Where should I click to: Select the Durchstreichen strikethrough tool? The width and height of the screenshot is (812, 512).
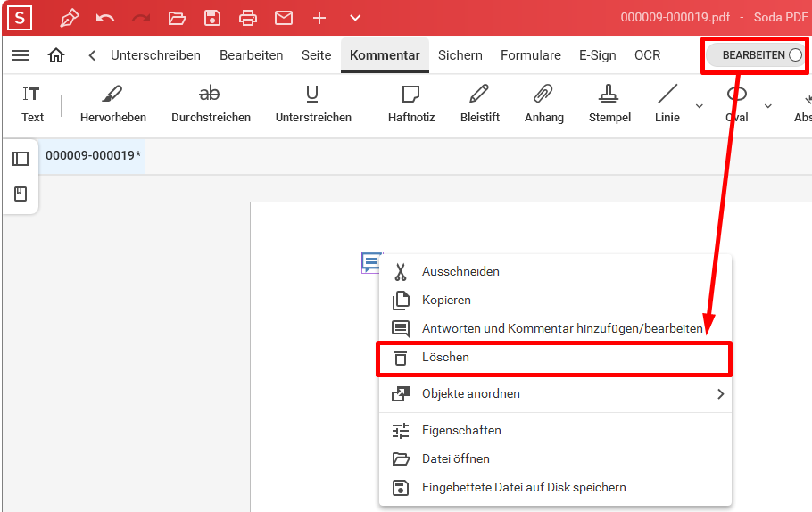click(x=211, y=104)
